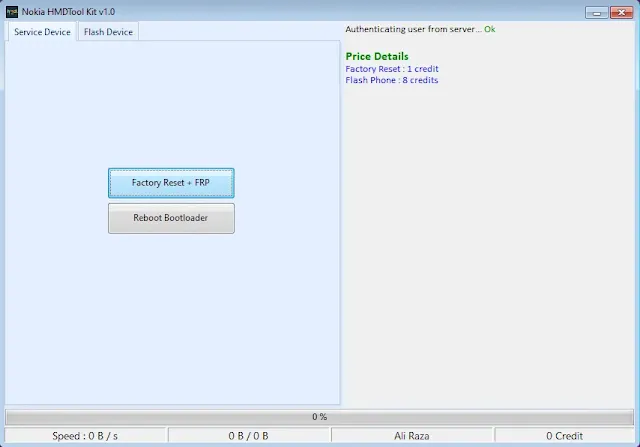
Task: Click the 0 % progress bar
Action: [320, 417]
